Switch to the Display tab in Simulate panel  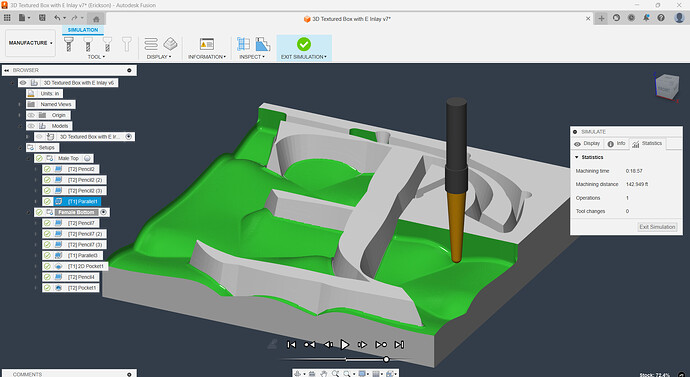point(587,144)
